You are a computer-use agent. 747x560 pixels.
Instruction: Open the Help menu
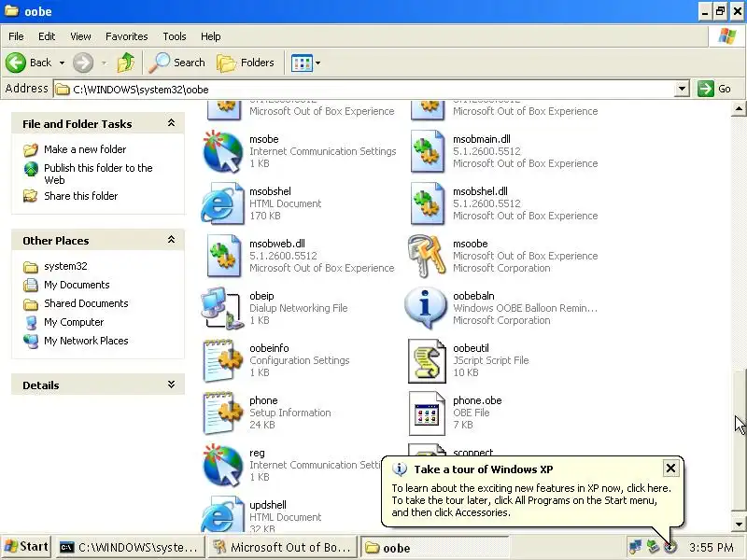point(211,36)
